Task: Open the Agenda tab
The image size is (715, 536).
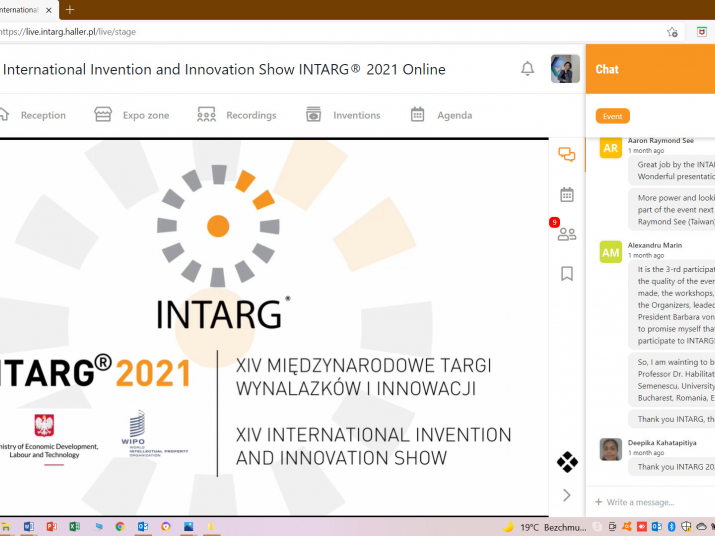Action: 441,115
